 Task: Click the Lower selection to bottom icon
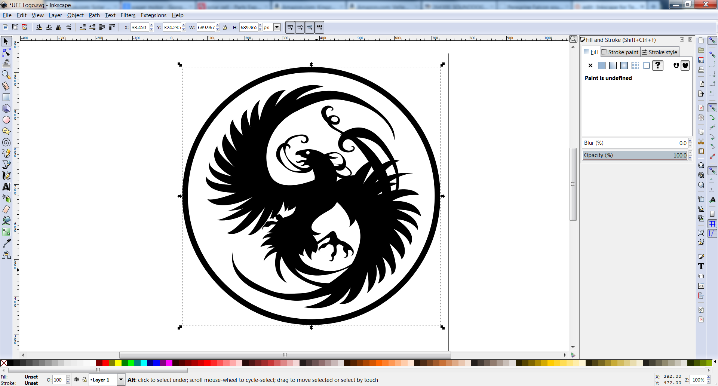tap(83, 27)
